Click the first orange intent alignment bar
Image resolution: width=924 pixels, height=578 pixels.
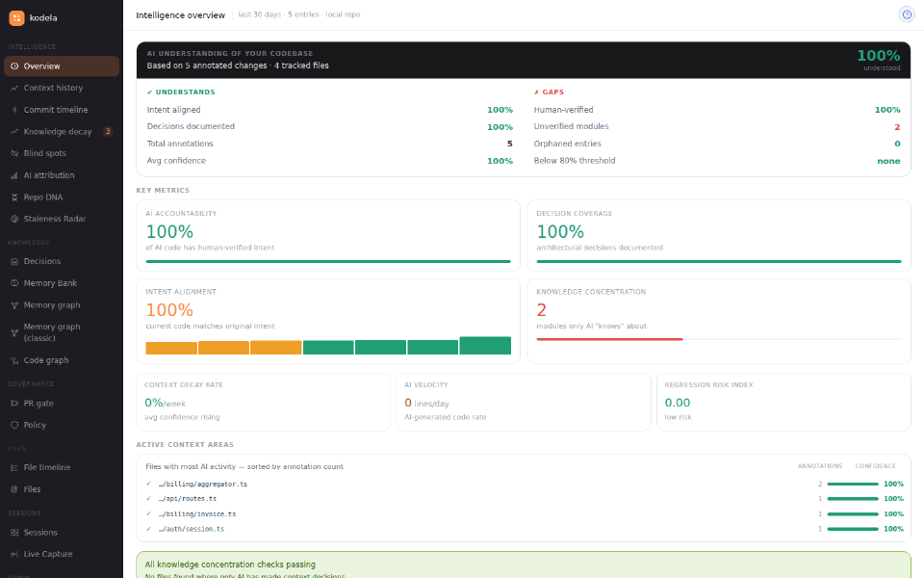[171, 348]
